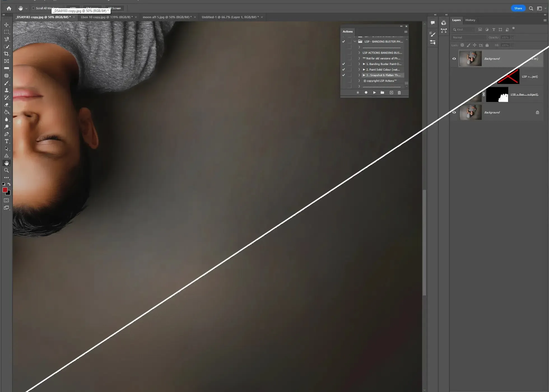549x392 pixels.
Task: Enable Scroll All Windows checkbox
Action: 33,8
